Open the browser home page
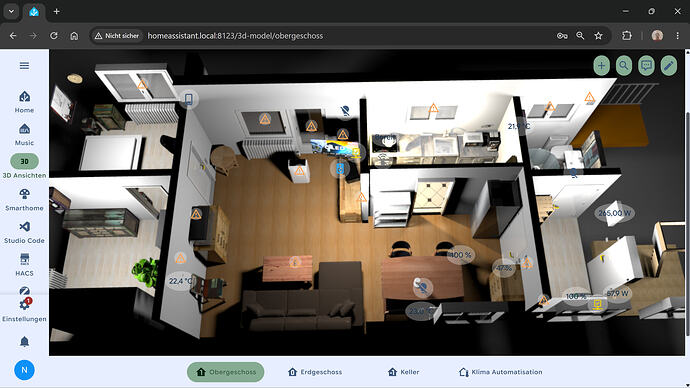Screen dimensions: 690x388 [74, 36]
